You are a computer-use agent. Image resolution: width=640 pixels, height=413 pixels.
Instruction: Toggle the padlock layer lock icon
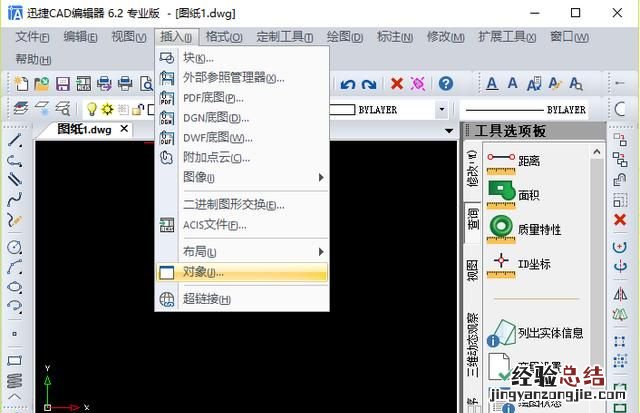138,109
